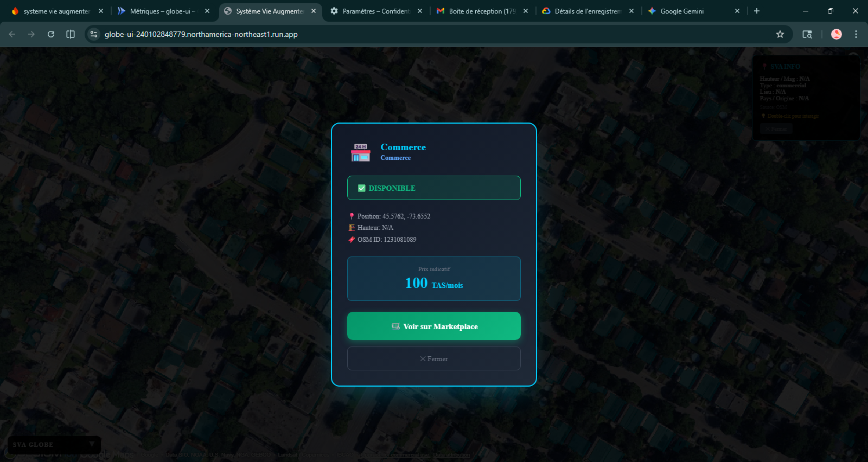Open a new browser tab
Viewport: 868px width, 462px height.
757,11
